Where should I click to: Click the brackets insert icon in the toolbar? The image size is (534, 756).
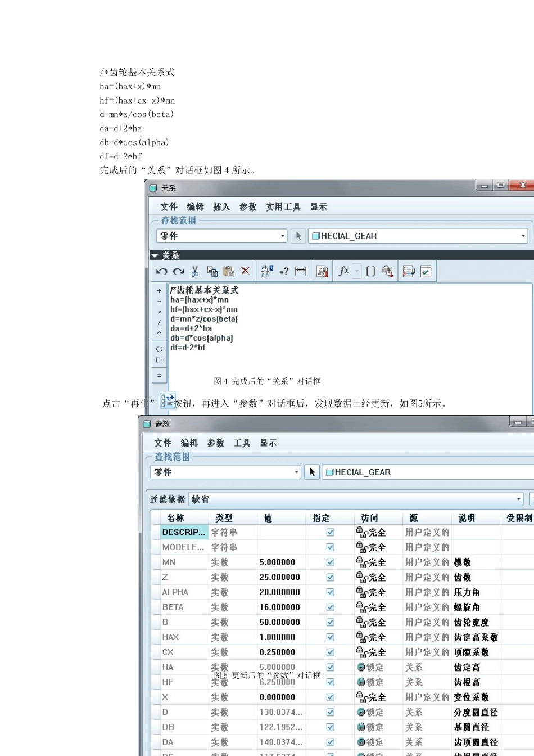coord(370,271)
